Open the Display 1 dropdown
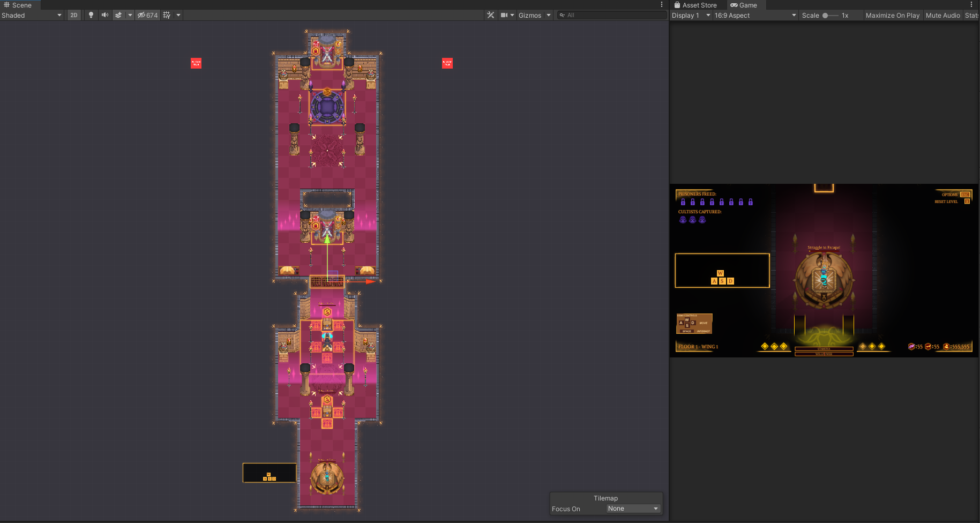The width and height of the screenshot is (980, 523). 691,15
